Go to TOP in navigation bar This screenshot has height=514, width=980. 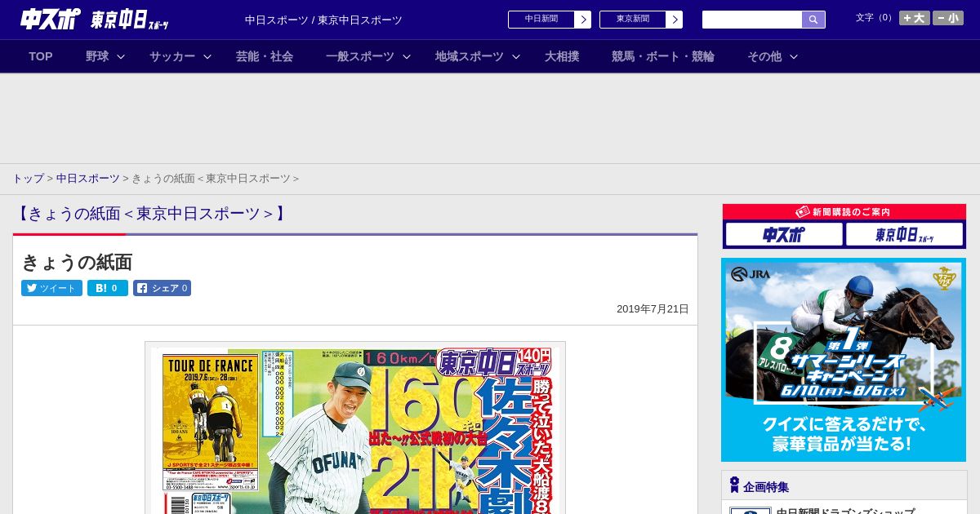coord(41,56)
